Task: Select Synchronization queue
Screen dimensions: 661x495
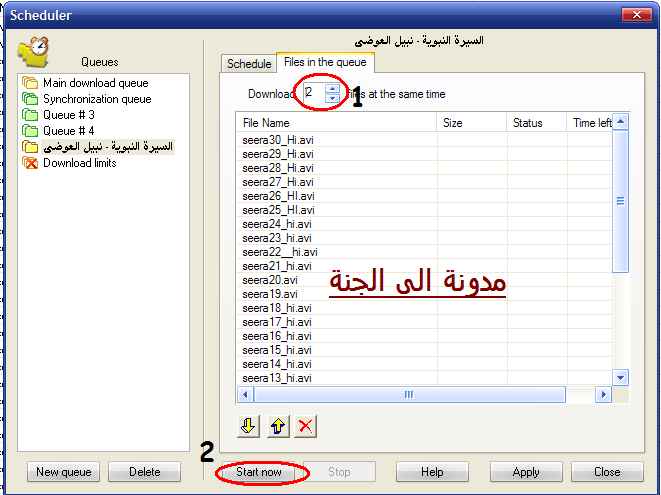Action: (97, 99)
